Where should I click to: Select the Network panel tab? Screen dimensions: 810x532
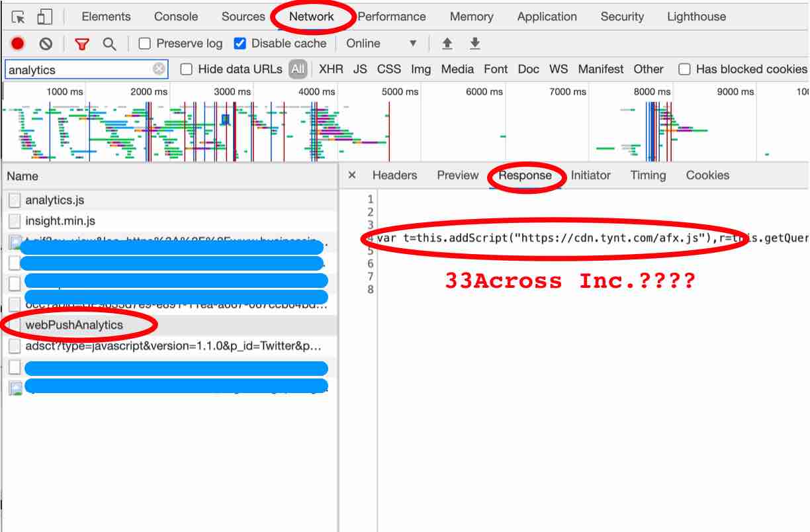click(x=312, y=17)
